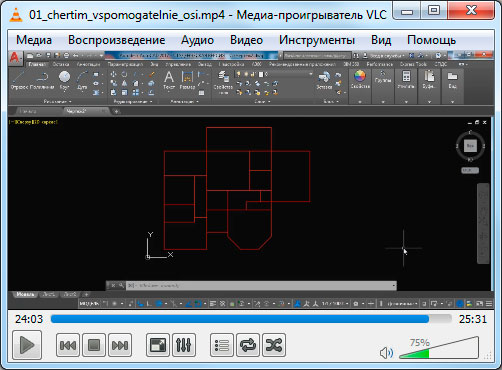Open extended settings with the equalizer sliders icon

click(184, 345)
